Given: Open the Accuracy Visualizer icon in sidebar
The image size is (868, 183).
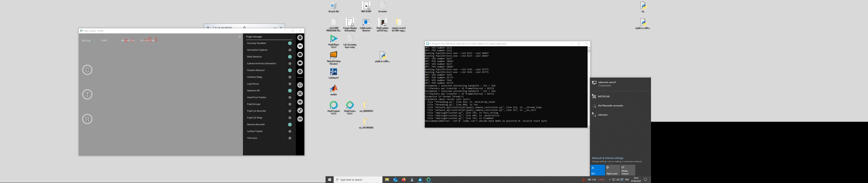Looking at the screenshot, I should tap(300, 110).
